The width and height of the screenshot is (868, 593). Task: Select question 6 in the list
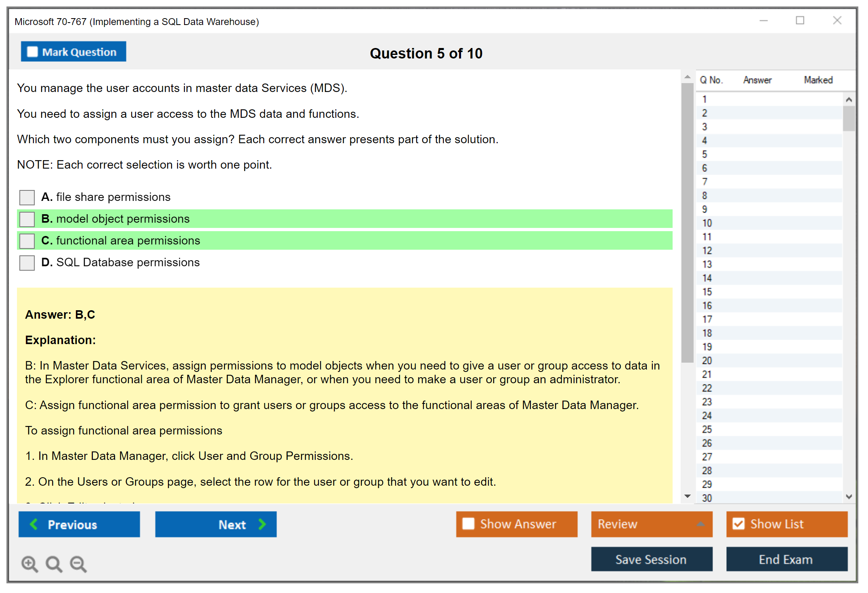[704, 168]
